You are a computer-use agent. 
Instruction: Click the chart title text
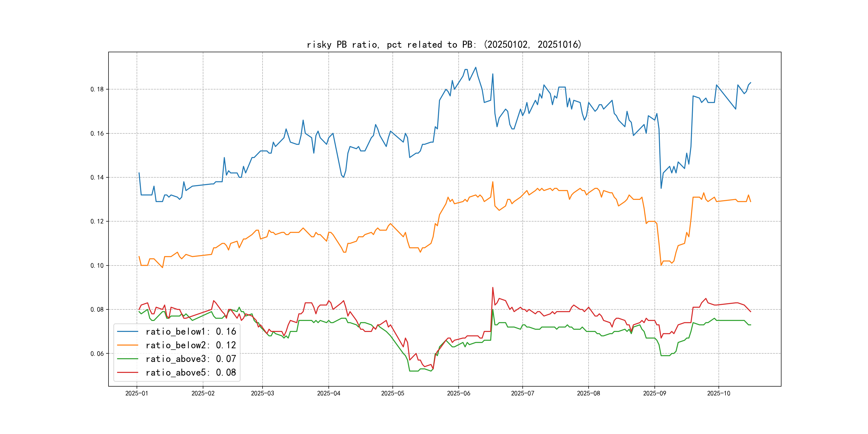pyautogui.click(x=444, y=44)
